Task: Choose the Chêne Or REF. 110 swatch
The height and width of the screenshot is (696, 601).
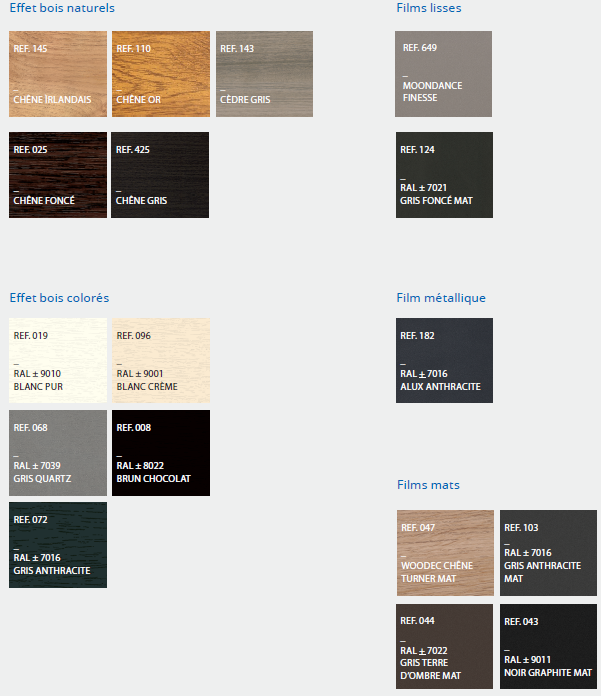Action: [160, 74]
